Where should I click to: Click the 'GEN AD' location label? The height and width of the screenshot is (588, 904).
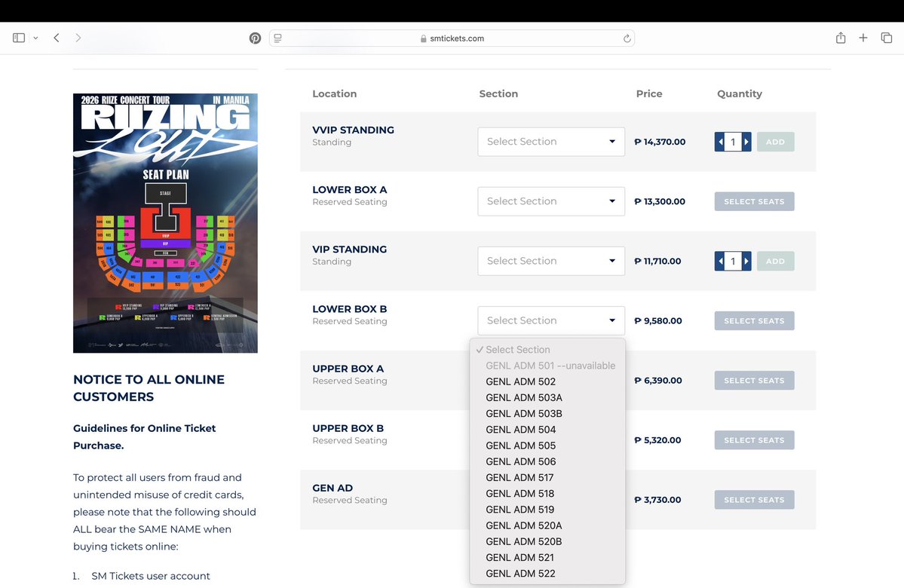332,488
